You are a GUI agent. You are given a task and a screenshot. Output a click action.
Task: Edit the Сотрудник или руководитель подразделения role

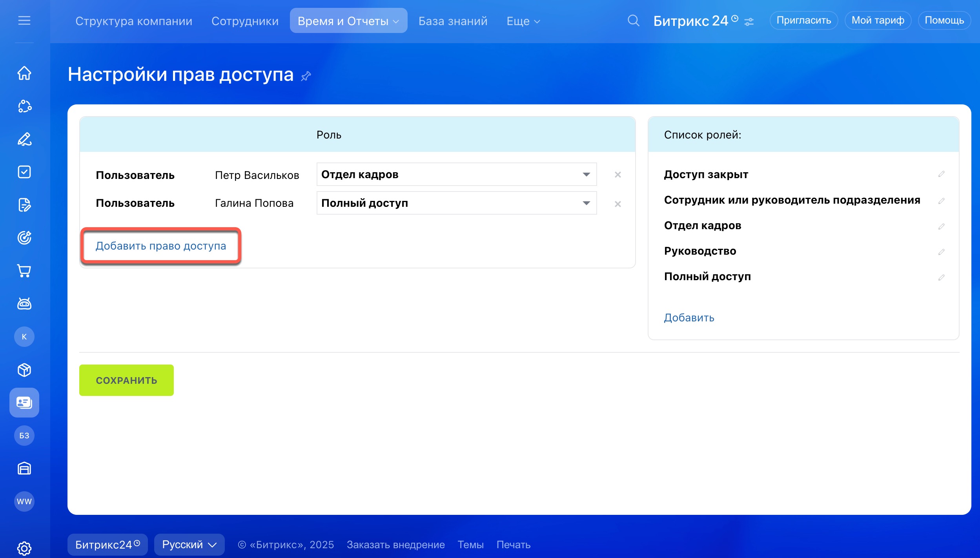942,201
